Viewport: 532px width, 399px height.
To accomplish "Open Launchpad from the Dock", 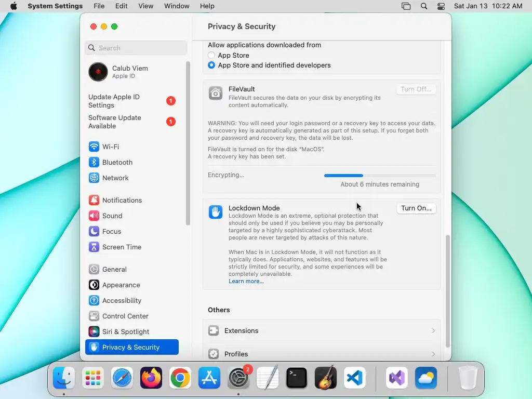I will (x=93, y=378).
